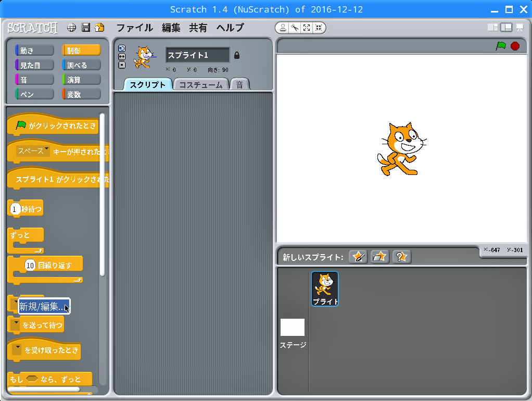
Task: Click the blocks palette horizontal scrollbar
Action: click(44, 390)
